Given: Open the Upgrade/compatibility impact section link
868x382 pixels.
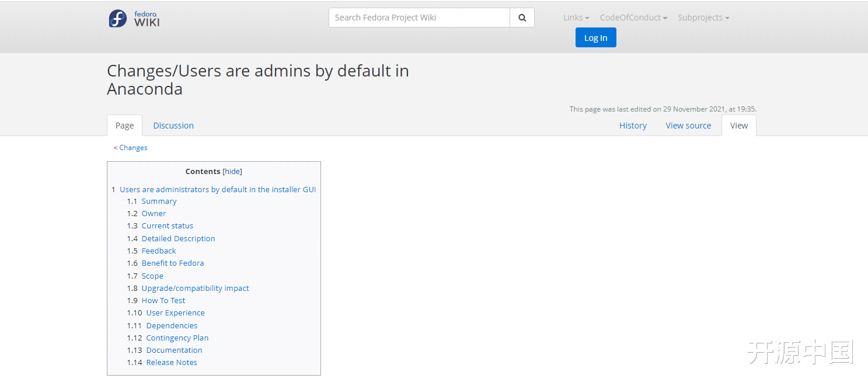Looking at the screenshot, I should [x=195, y=288].
